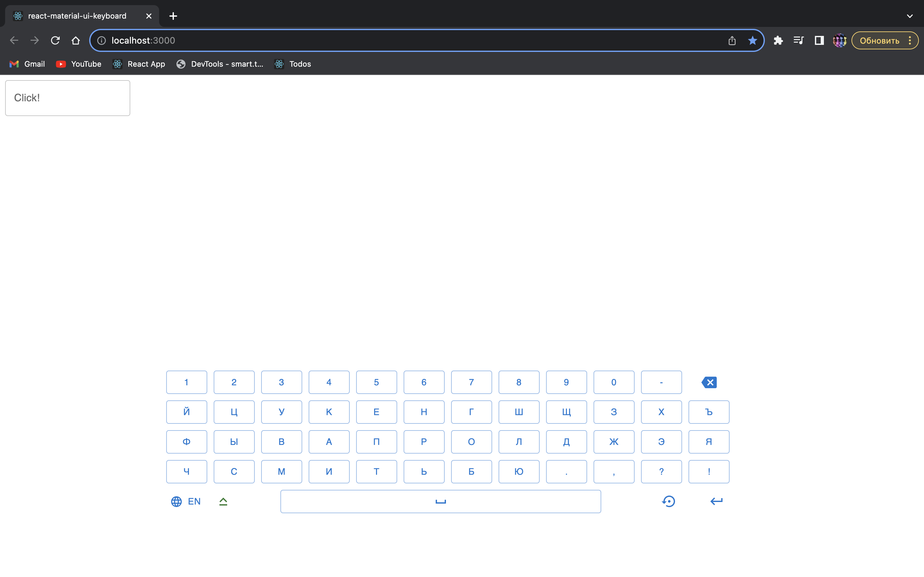Click the restore history icon on keyboard
Screen dimensions: 924x577
click(x=669, y=501)
